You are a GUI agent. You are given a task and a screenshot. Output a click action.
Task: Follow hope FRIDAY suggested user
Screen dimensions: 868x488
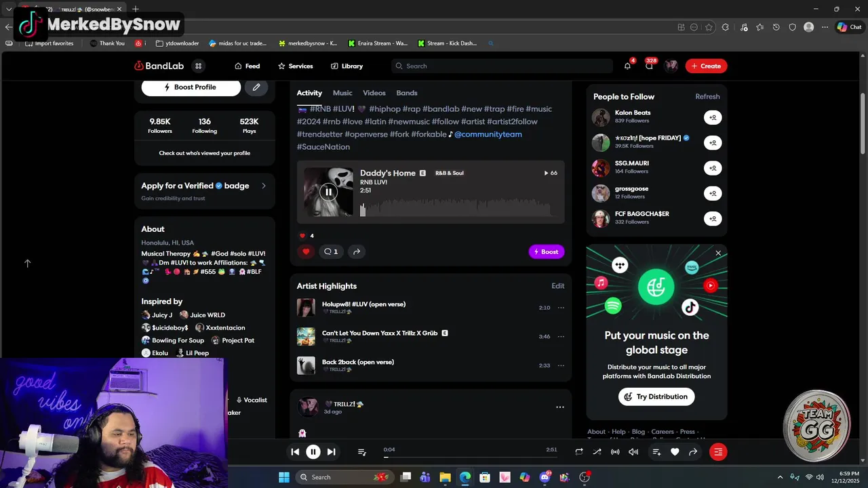[713, 142]
